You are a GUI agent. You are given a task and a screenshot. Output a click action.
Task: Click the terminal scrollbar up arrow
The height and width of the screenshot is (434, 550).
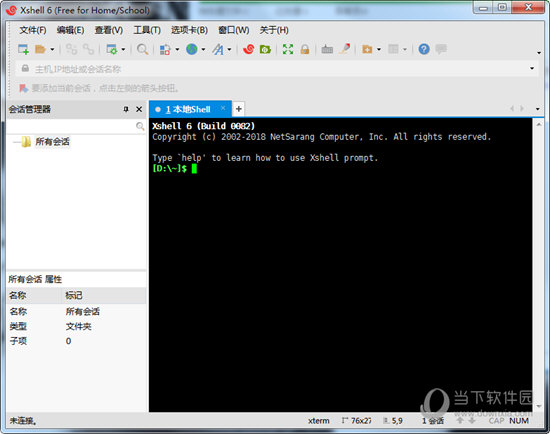tap(539, 124)
